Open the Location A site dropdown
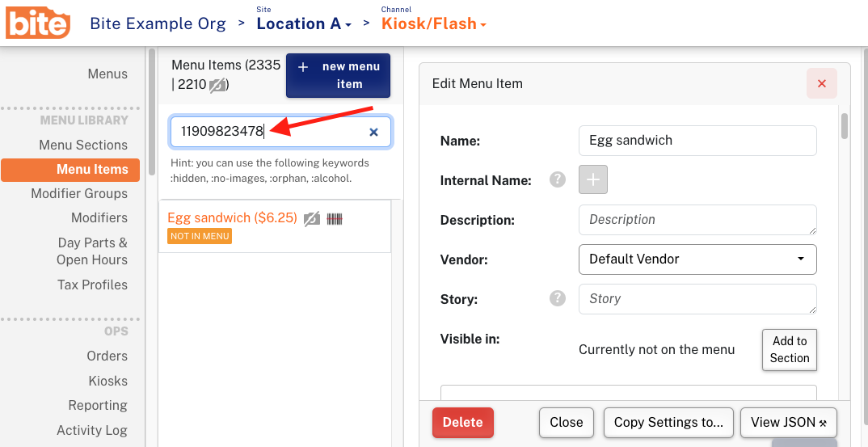 tap(304, 23)
